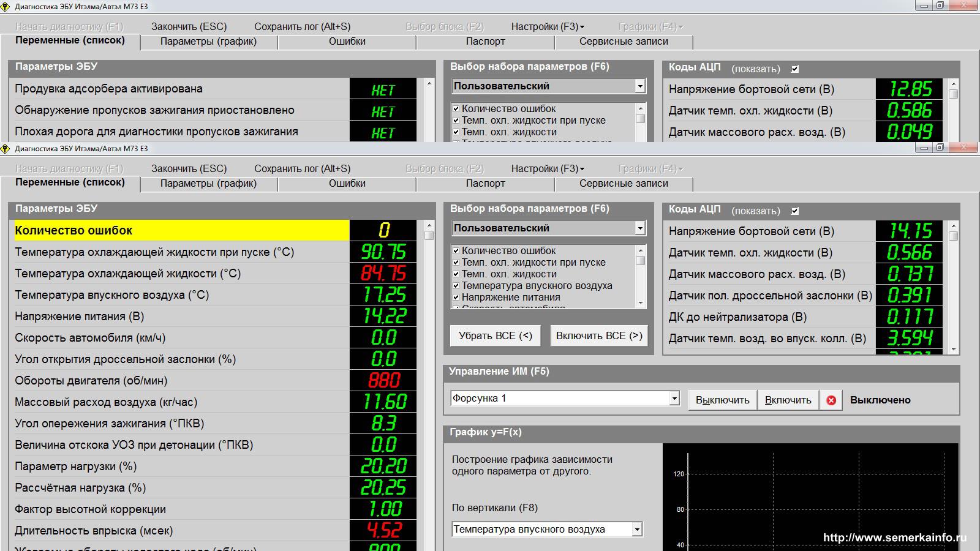Viewport: 980px width, 551px height.
Task: Open the По вертикали (F8) parameter dropdown
Action: pyautogui.click(x=637, y=530)
